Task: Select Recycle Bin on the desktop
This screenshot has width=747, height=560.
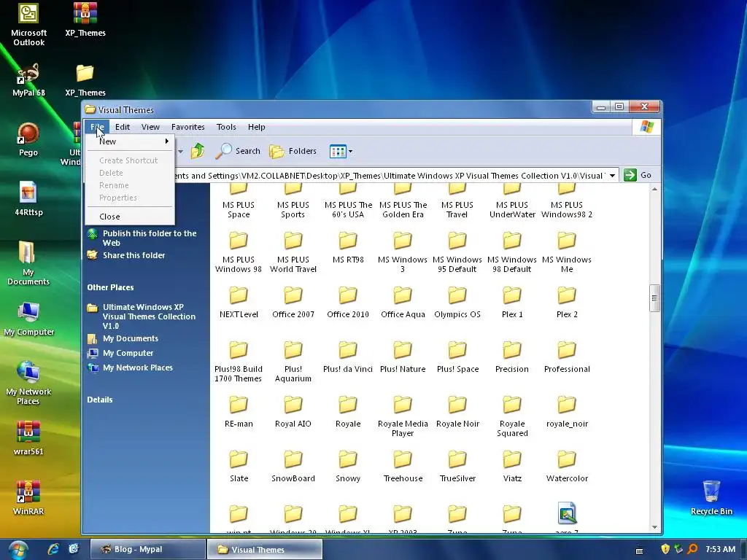Action: pyautogui.click(x=711, y=497)
